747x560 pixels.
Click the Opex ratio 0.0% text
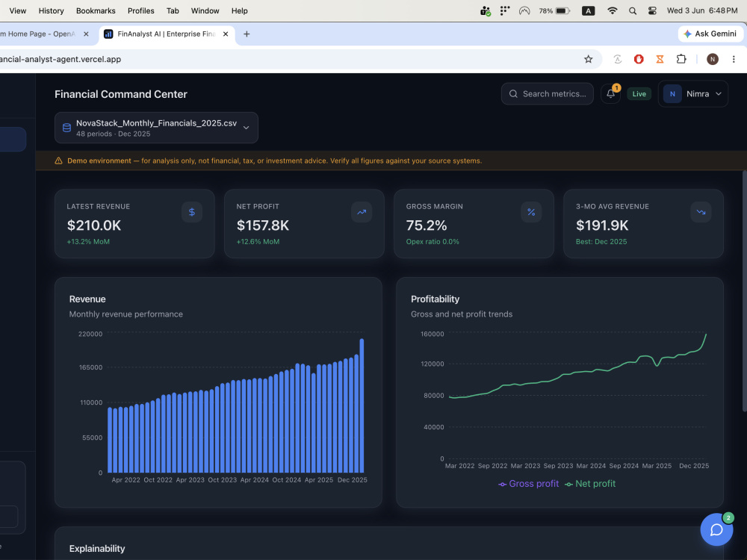click(433, 242)
